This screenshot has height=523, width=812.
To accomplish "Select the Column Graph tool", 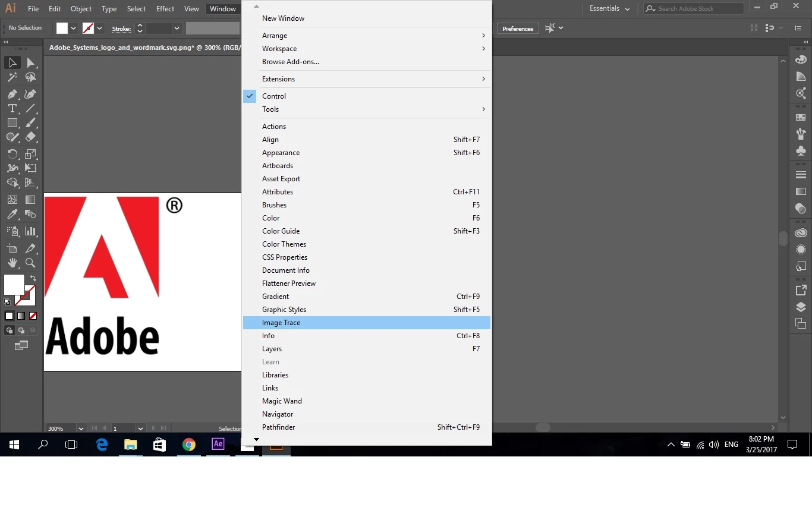I will pyautogui.click(x=30, y=231).
